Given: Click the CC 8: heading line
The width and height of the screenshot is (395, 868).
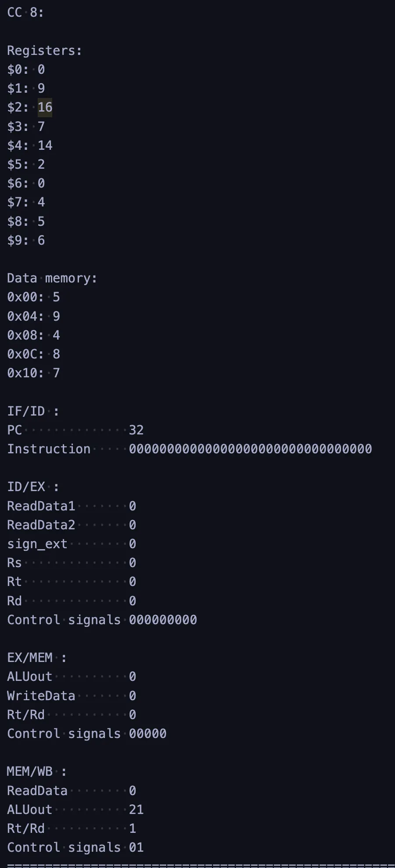Looking at the screenshot, I should pos(25,13).
